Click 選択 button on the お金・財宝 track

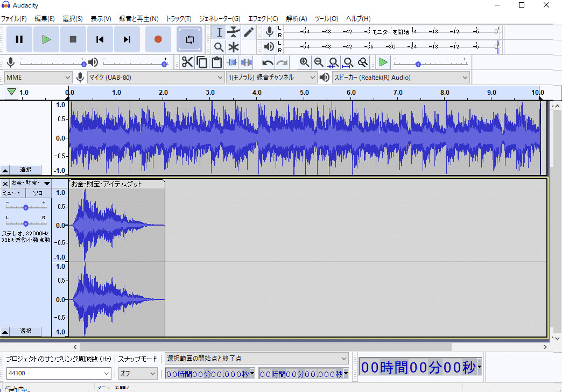[x=25, y=331]
